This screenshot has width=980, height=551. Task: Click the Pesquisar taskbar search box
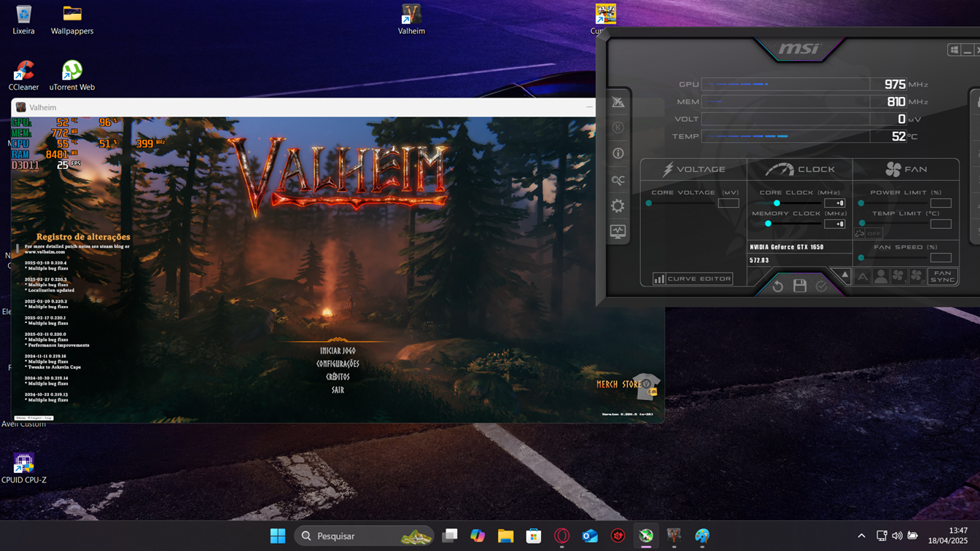(x=364, y=536)
